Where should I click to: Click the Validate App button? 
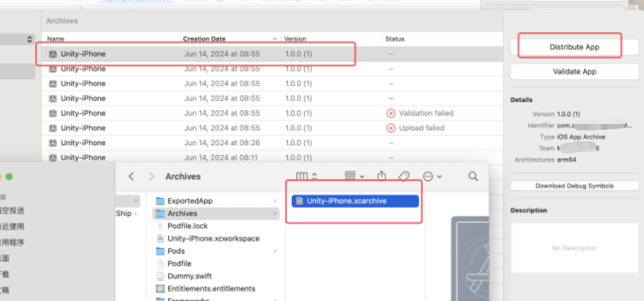pyautogui.click(x=574, y=72)
